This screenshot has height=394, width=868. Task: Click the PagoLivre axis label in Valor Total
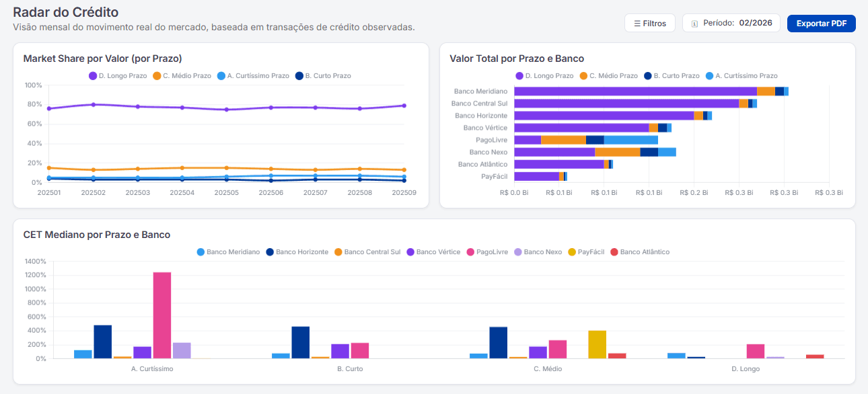[492, 140]
